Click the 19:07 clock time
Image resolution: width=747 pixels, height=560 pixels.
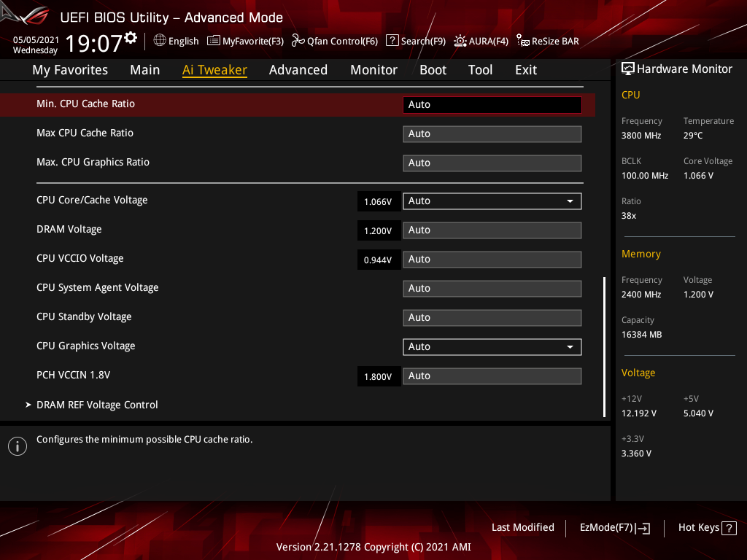coord(94,44)
